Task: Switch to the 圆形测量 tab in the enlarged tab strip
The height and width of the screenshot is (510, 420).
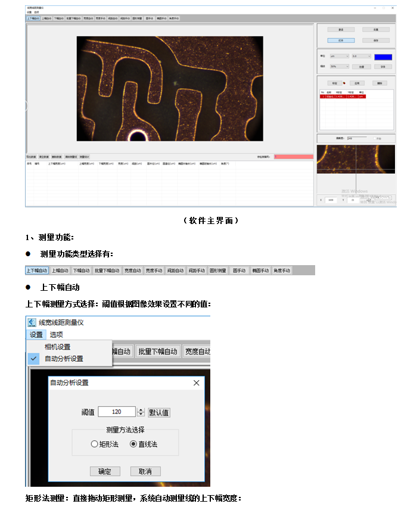Action: point(217,270)
